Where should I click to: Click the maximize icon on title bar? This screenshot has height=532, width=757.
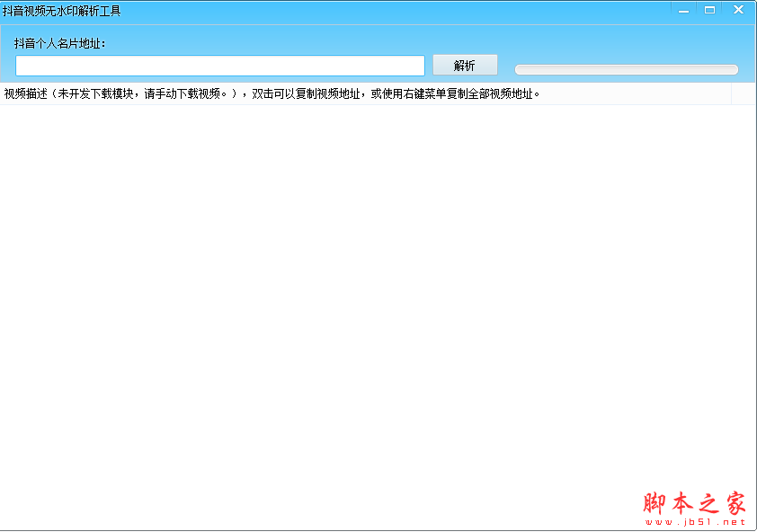point(709,9)
